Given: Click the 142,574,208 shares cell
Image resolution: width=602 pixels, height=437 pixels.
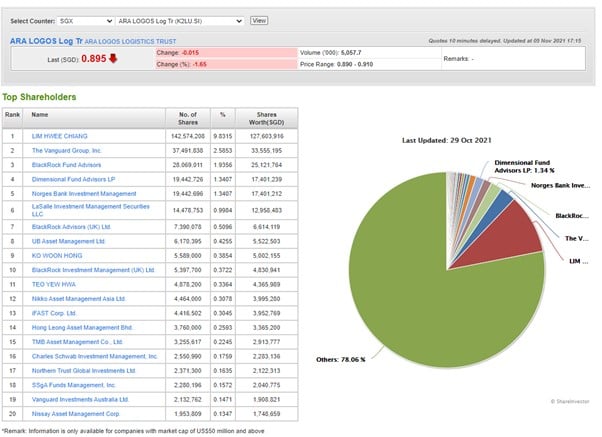Looking at the screenshot, I should (x=188, y=136).
